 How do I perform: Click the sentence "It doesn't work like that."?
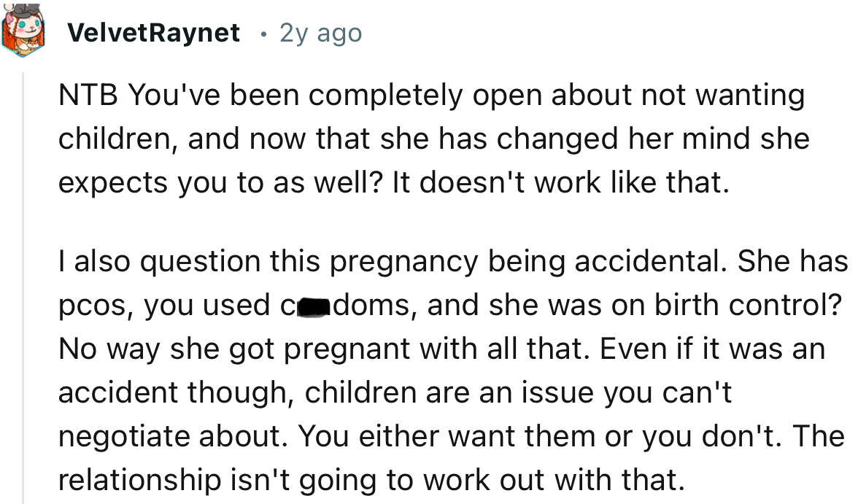click(x=562, y=182)
